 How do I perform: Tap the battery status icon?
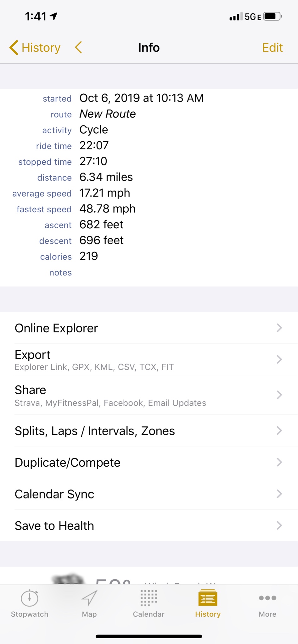point(273,16)
